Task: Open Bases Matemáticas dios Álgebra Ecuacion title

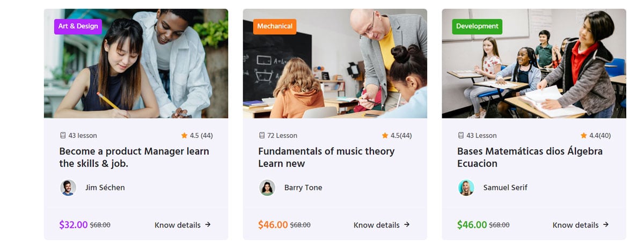Action: coord(530,157)
